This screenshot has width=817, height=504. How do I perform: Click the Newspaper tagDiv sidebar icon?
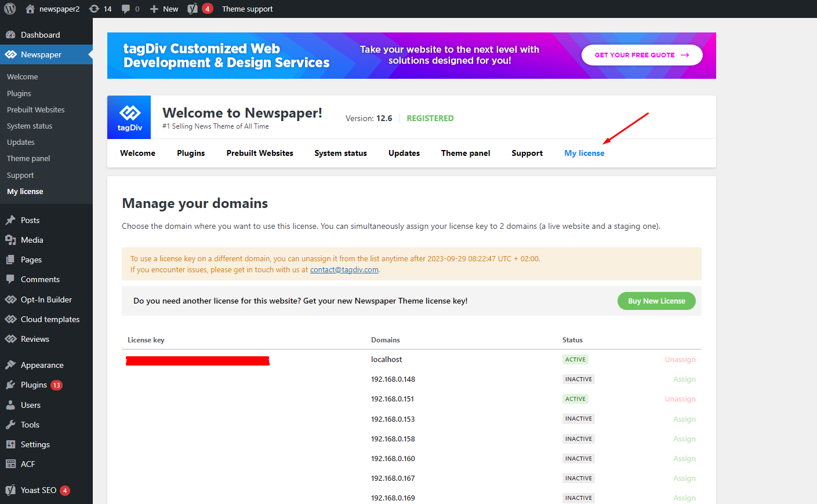coord(10,54)
